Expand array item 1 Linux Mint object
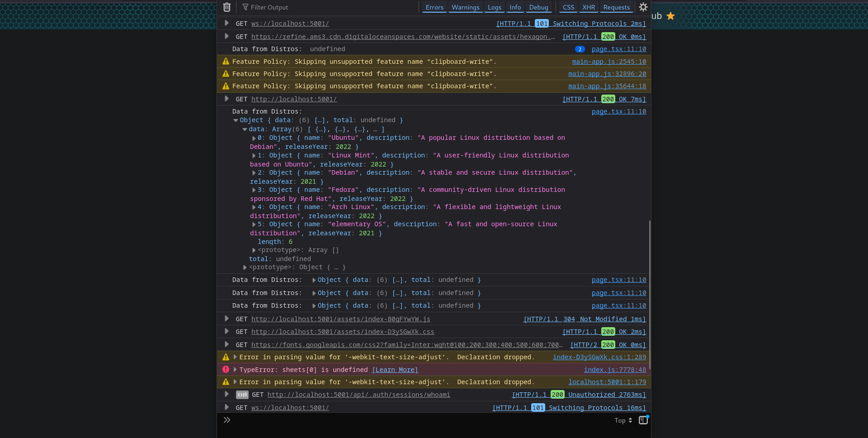Viewport: 868px width, 438px height. pos(254,156)
